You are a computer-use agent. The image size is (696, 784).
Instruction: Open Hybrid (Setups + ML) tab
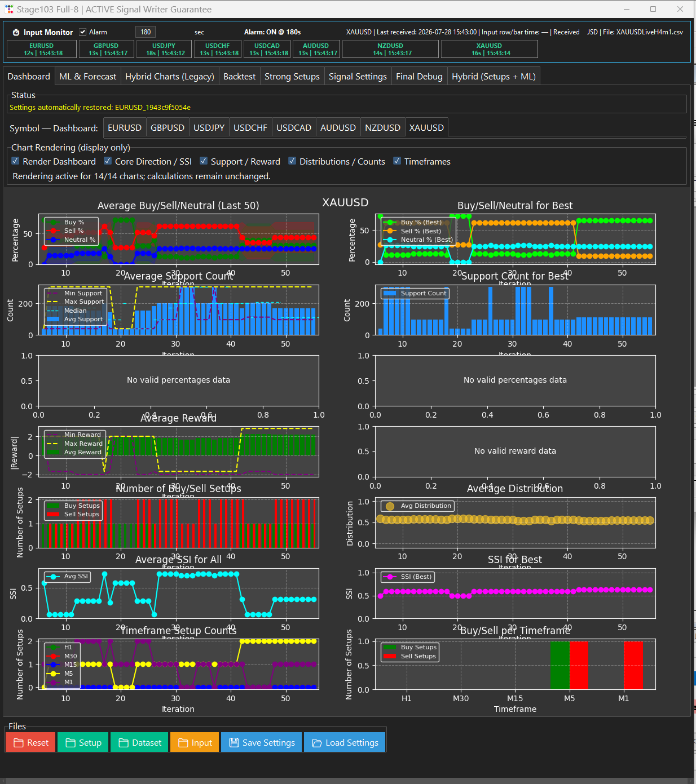pyautogui.click(x=494, y=77)
